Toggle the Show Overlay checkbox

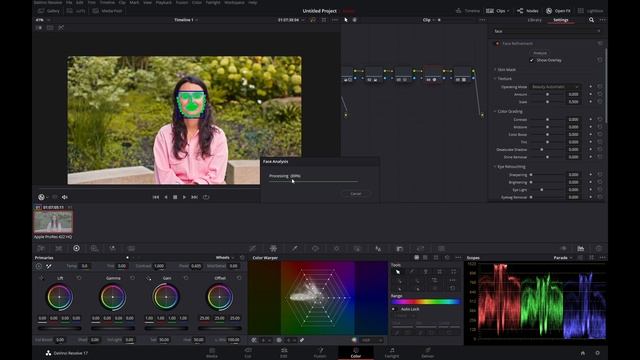[531, 60]
